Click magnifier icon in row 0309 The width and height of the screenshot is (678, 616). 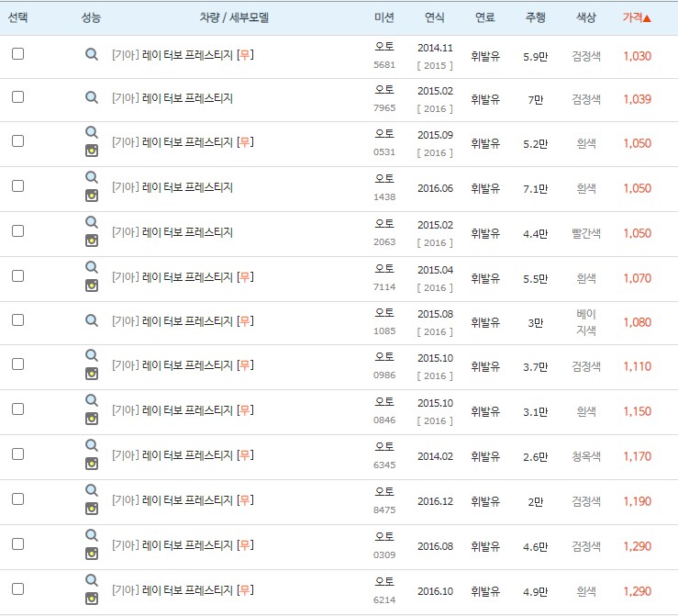tap(91, 535)
